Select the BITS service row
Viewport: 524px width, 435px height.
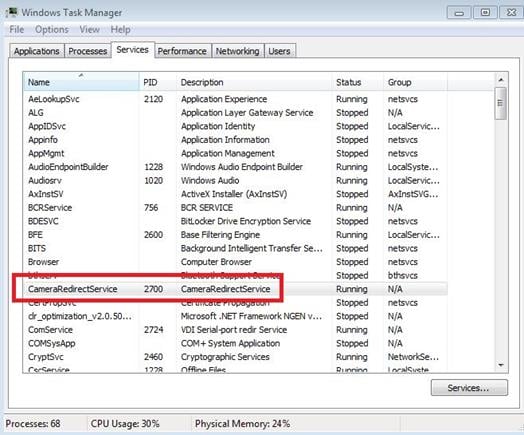(x=236, y=248)
